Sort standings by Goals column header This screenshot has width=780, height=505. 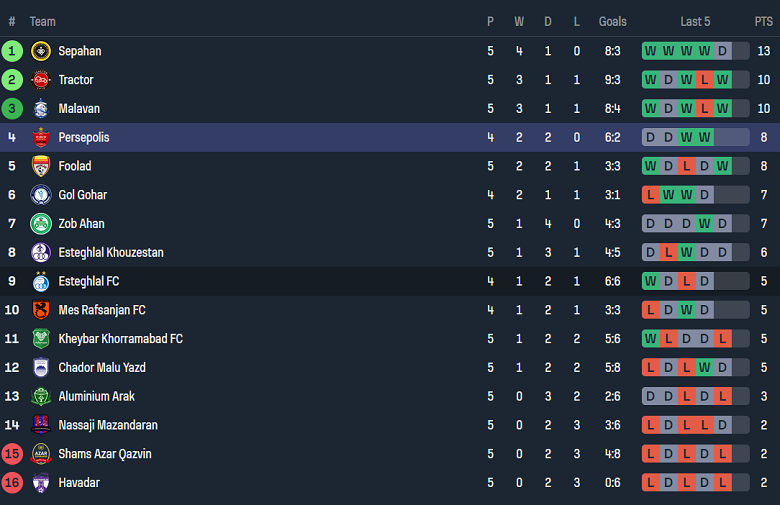click(612, 21)
